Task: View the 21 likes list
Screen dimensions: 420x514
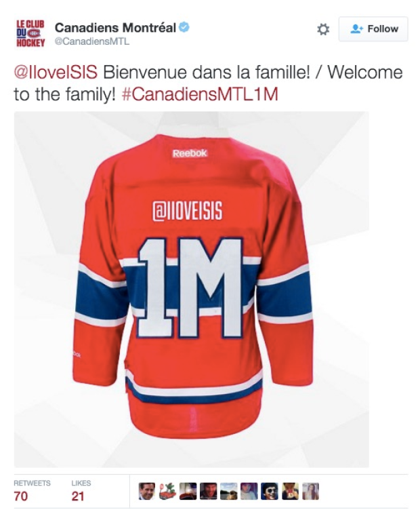Action: click(x=81, y=491)
